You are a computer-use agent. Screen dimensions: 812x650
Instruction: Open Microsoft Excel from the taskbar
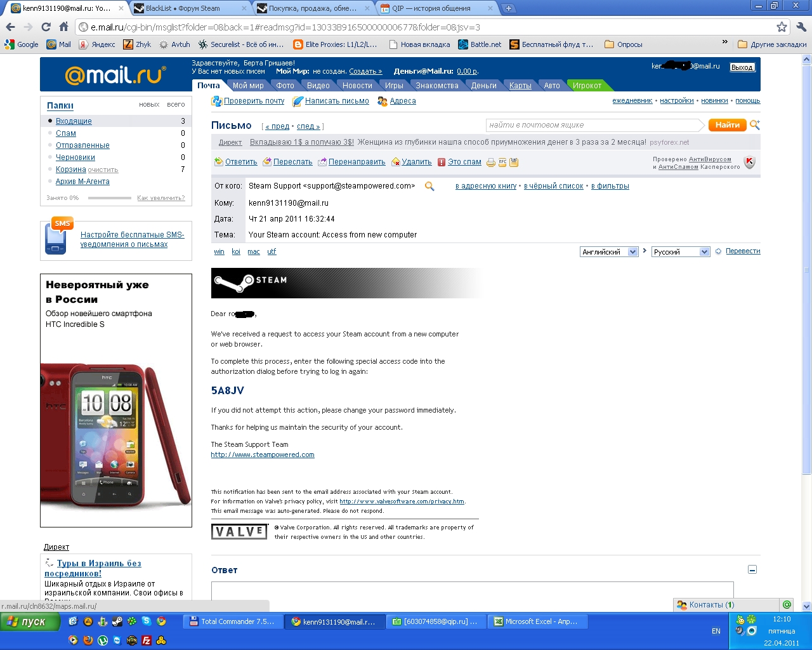pyautogui.click(x=537, y=622)
